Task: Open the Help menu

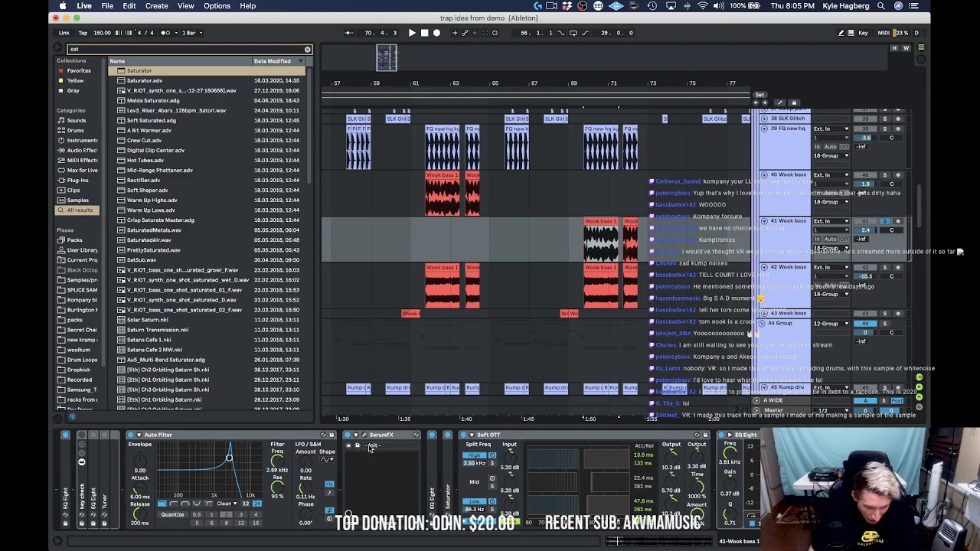Action: click(247, 6)
